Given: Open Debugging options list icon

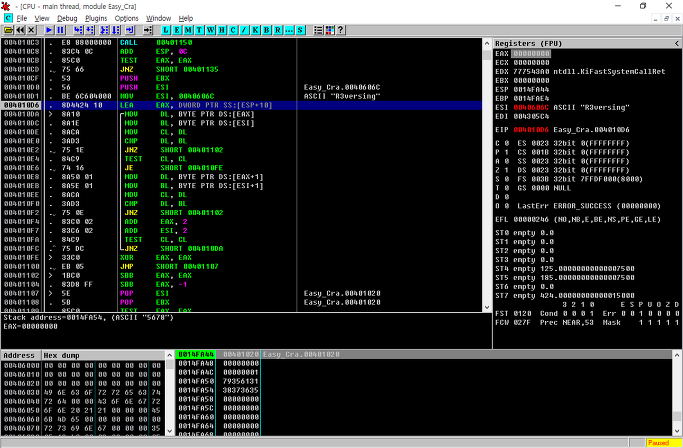Looking at the screenshot, I should (318, 30).
